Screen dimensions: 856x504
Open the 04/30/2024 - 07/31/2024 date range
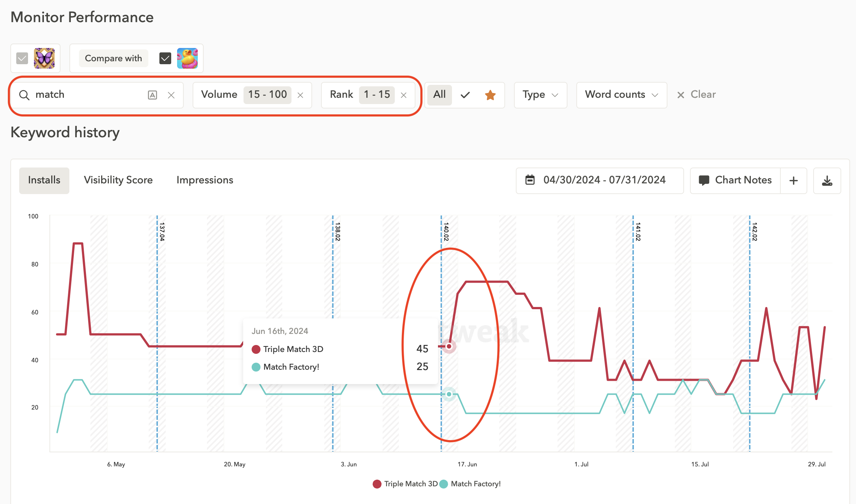600,180
